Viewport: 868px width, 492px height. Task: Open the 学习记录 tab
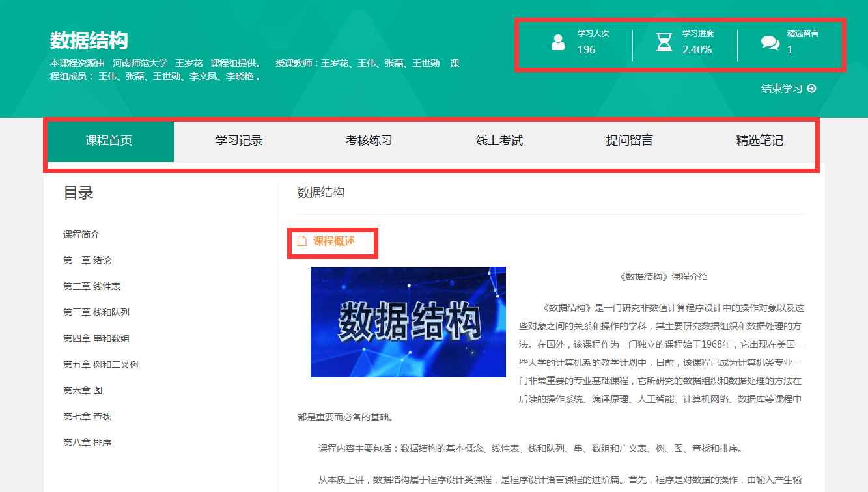239,141
